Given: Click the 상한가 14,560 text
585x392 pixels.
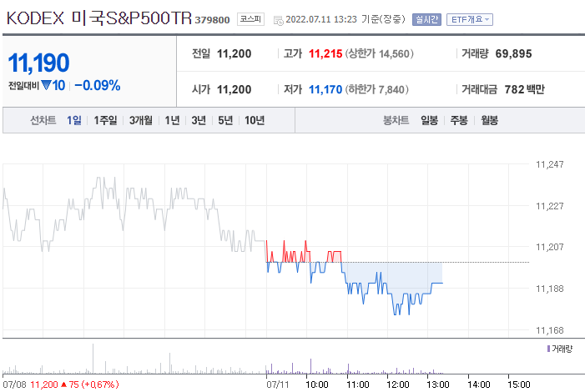Looking at the screenshot, I should click(379, 53).
